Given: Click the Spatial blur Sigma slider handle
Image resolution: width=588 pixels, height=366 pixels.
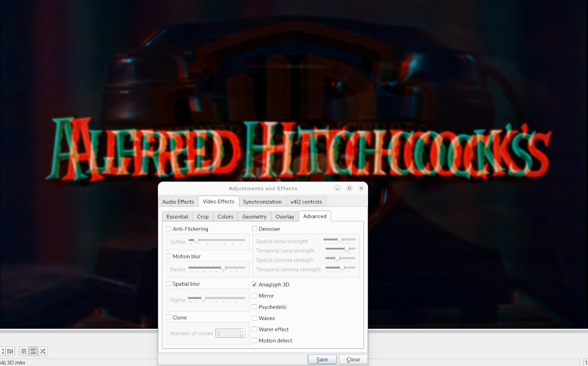Looking at the screenshot, I should pyautogui.click(x=203, y=298).
